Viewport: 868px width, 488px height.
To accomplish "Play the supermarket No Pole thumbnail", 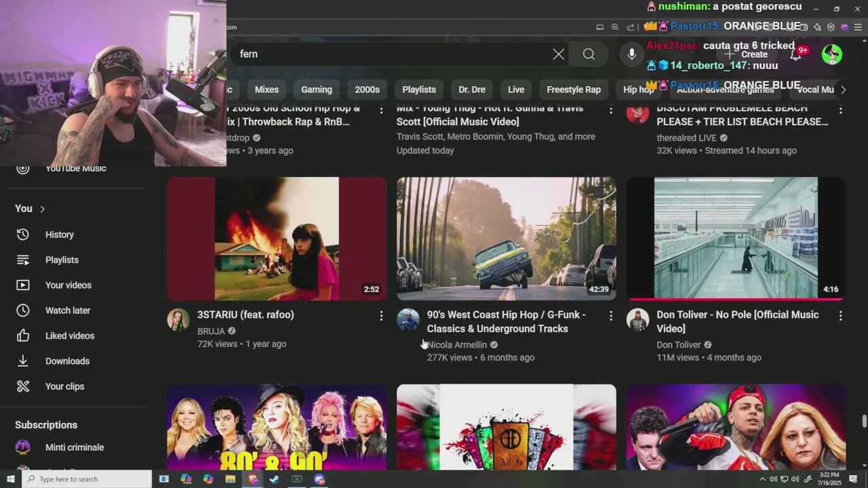I will pyautogui.click(x=736, y=239).
